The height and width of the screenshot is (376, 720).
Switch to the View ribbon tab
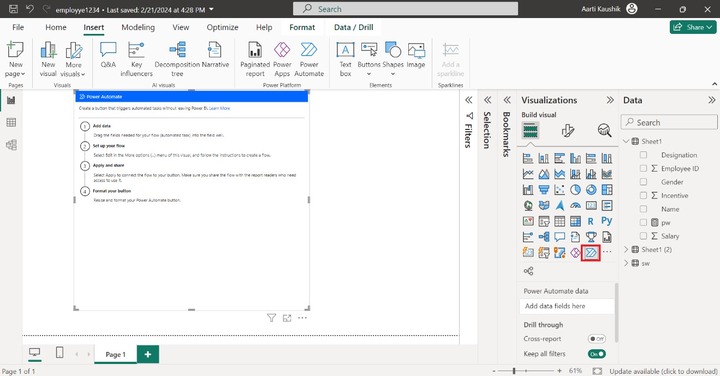(180, 27)
